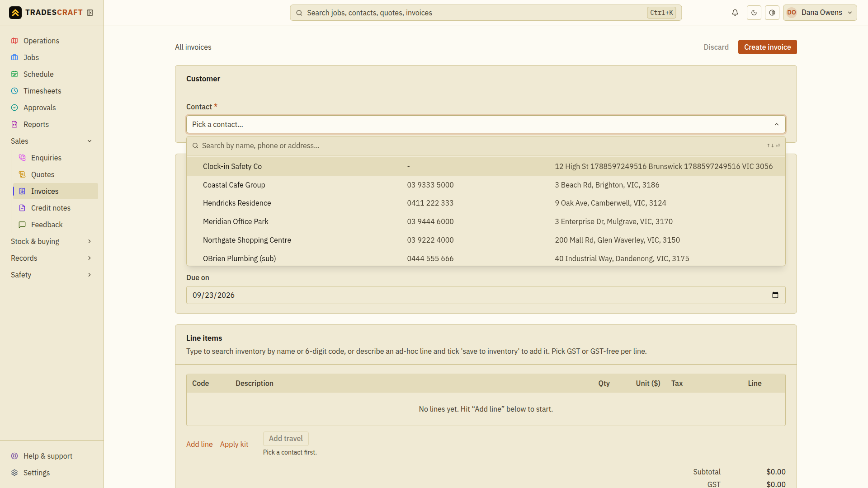Go back to All invoices

pyautogui.click(x=193, y=47)
